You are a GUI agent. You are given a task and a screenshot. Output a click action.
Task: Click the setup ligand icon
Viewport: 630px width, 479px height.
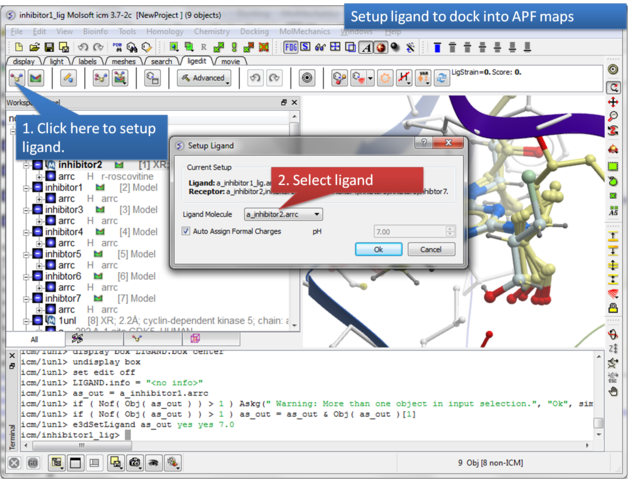click(x=17, y=78)
